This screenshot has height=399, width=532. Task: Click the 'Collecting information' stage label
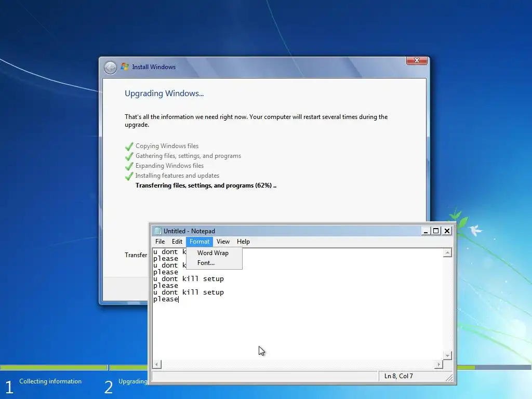click(50, 381)
